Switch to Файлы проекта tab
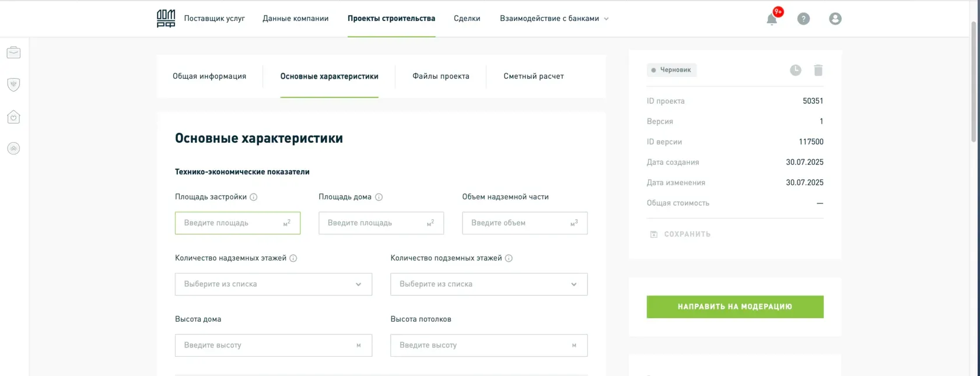 [440, 76]
